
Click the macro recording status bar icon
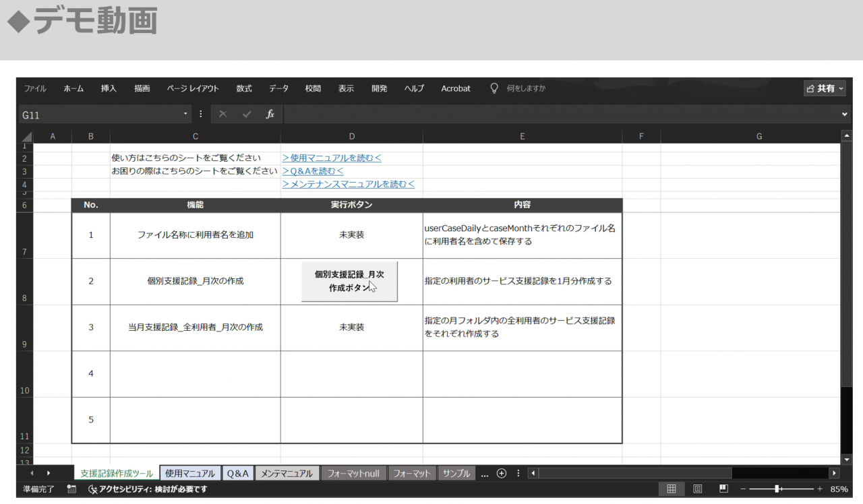click(72, 489)
